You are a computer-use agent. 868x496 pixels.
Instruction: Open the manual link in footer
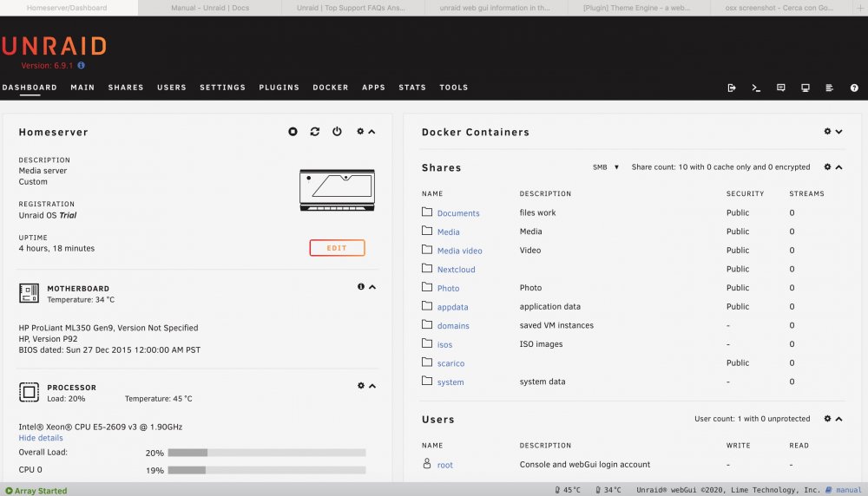(849, 490)
